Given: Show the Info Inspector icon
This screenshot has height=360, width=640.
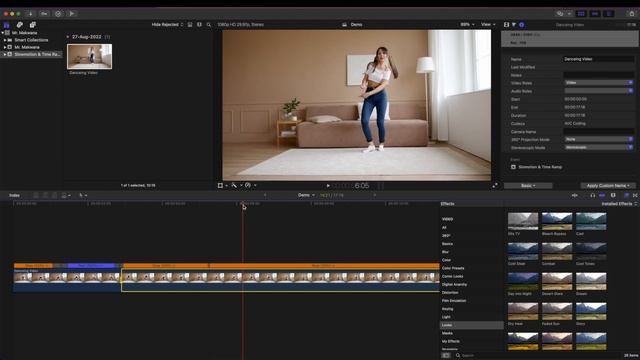Looking at the screenshot, I should point(521,24).
